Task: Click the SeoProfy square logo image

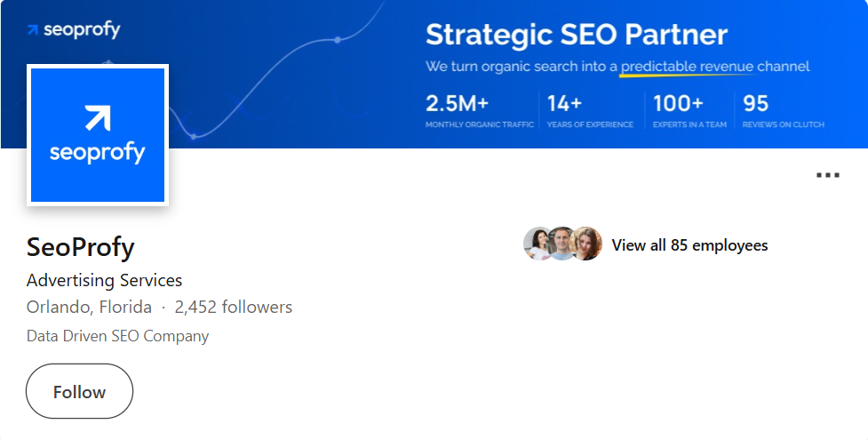Action: [98, 135]
